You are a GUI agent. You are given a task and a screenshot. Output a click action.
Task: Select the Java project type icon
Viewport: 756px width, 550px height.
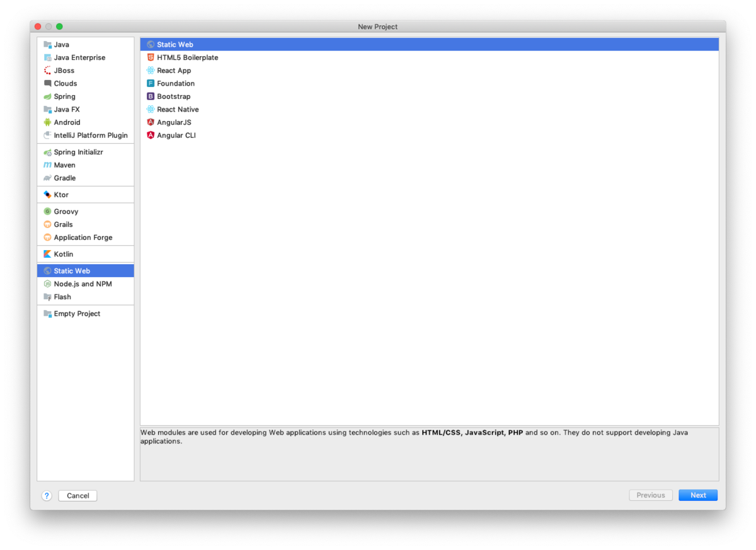47,45
